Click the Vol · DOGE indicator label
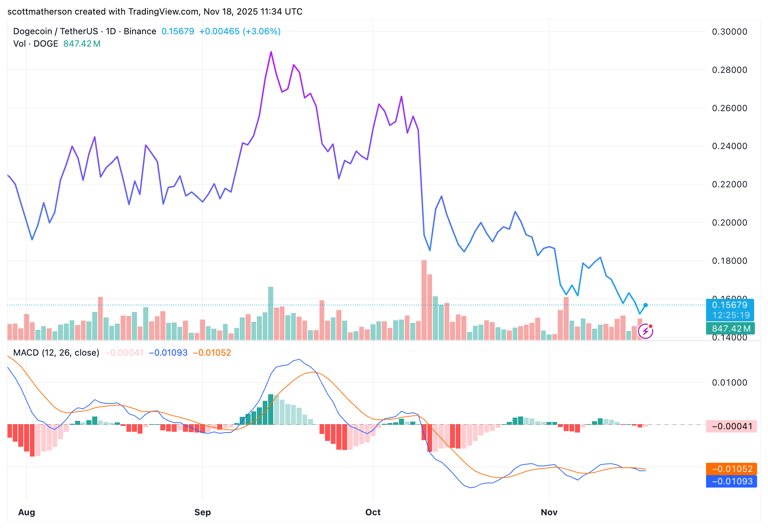 click(36, 44)
